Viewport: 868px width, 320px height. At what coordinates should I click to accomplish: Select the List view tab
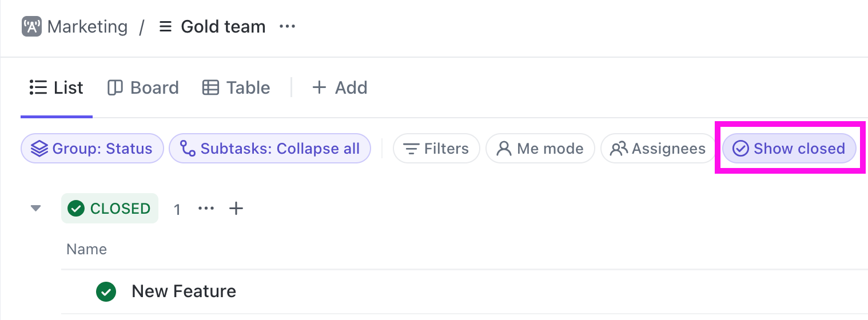[57, 87]
